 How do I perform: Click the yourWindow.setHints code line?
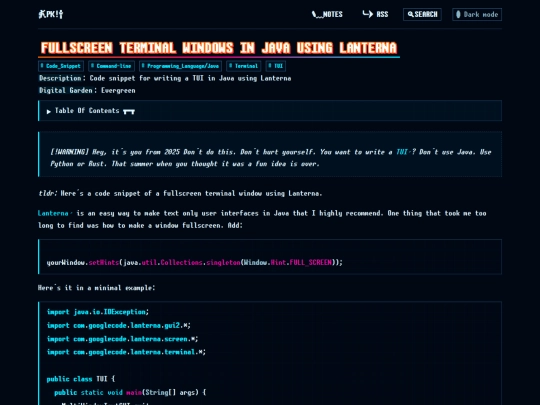click(x=195, y=262)
